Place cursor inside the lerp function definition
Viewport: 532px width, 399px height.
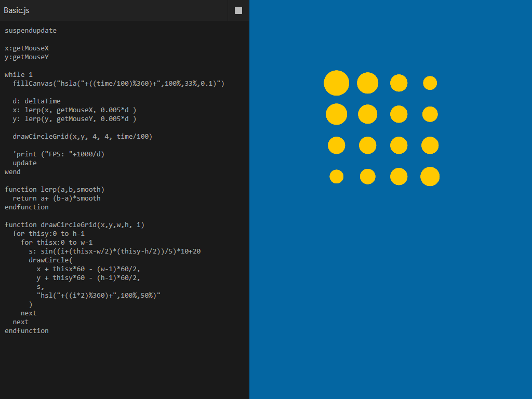click(57, 198)
